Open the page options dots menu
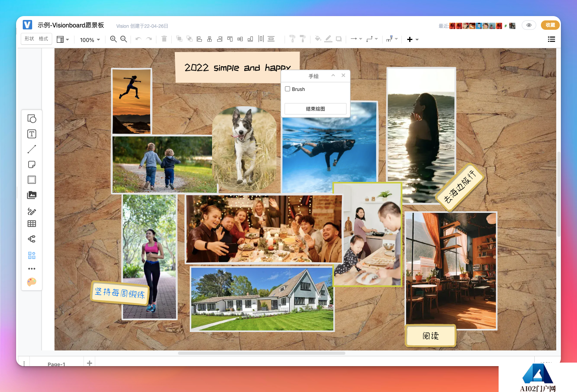This screenshot has width=577, height=392. [24, 363]
